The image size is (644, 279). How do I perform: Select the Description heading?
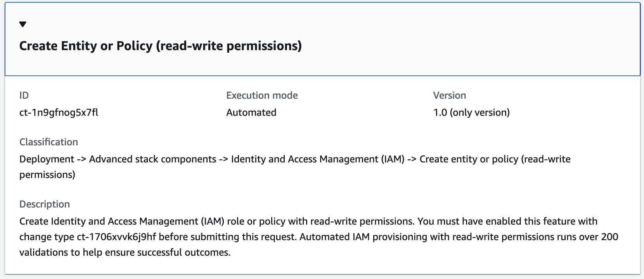[x=44, y=204]
